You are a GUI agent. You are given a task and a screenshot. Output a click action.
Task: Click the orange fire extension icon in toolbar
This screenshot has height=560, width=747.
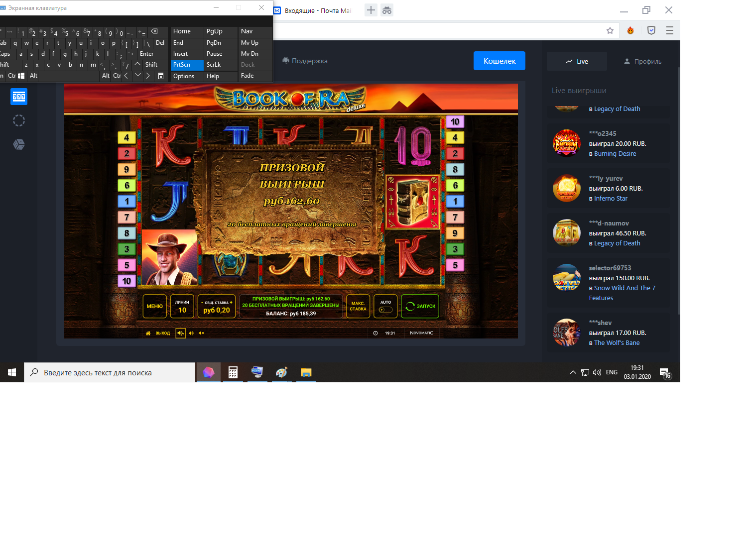click(630, 30)
